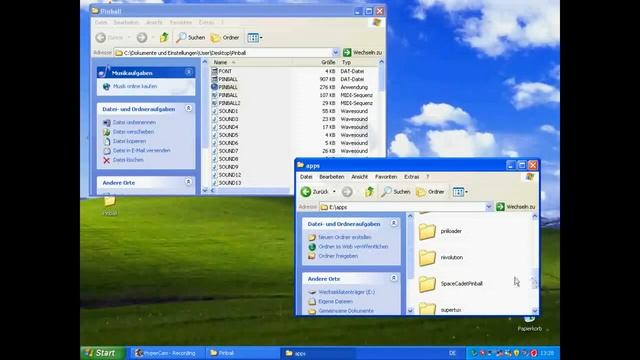Collapse Andere Orte in Pinball window
Image resolution: width=640 pixels, height=360 pixels.
point(189,182)
